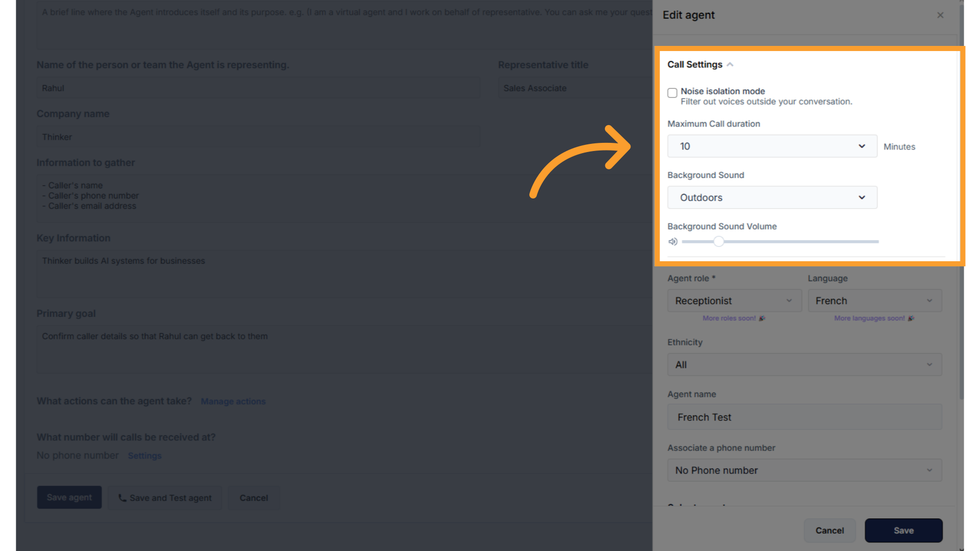
Task: Click the Background Sound Volume slider handle
Action: pyautogui.click(x=719, y=242)
